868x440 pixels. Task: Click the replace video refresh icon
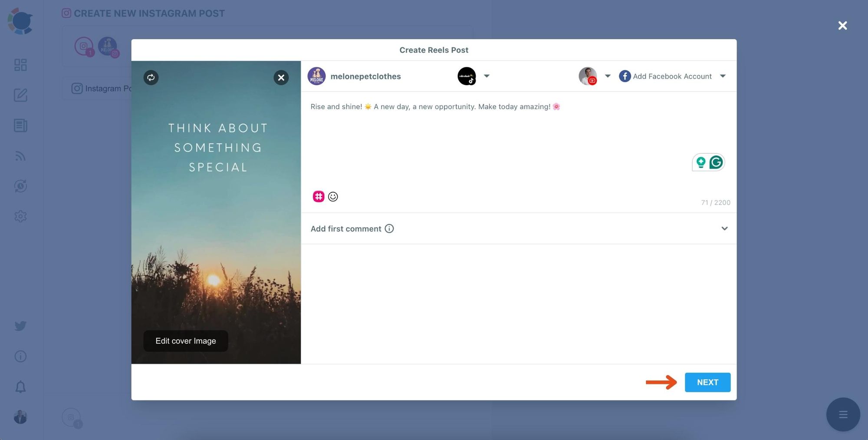click(151, 78)
